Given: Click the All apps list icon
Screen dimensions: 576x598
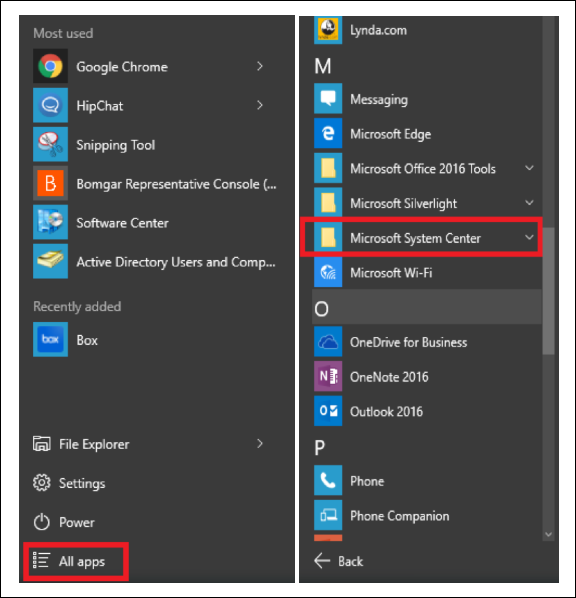Looking at the screenshot, I should click(41, 560).
